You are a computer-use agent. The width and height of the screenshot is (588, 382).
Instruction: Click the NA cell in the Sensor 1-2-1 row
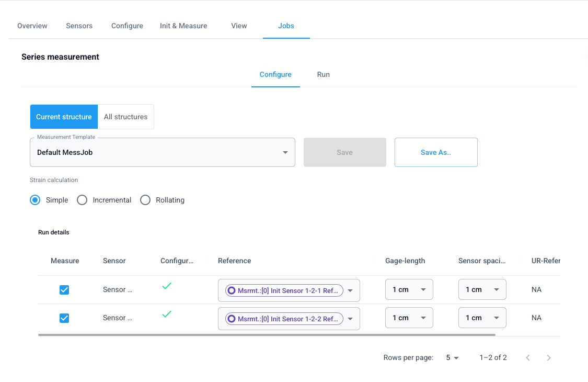[x=536, y=289]
